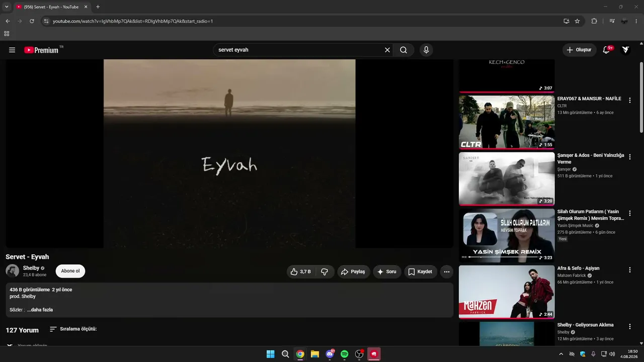Open the YouTube guide hamburger menu
The width and height of the screenshot is (644, 362).
click(x=12, y=50)
